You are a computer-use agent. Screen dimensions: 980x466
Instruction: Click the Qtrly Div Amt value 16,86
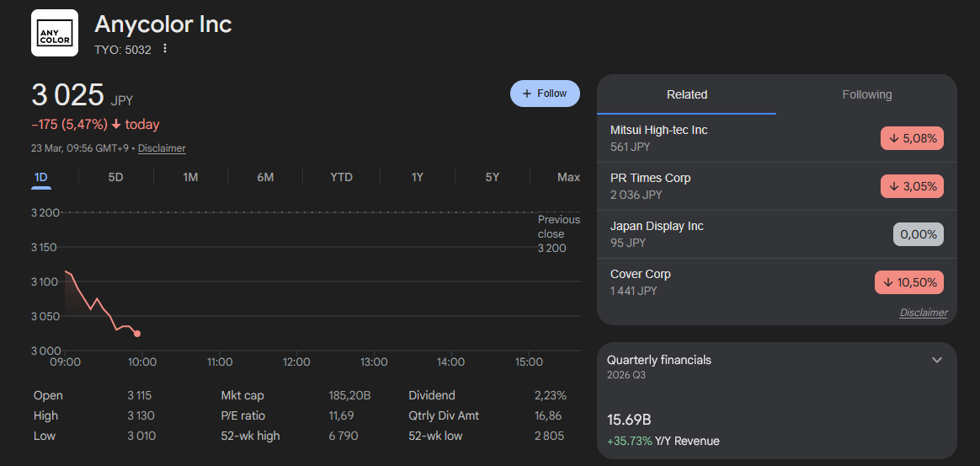click(548, 416)
